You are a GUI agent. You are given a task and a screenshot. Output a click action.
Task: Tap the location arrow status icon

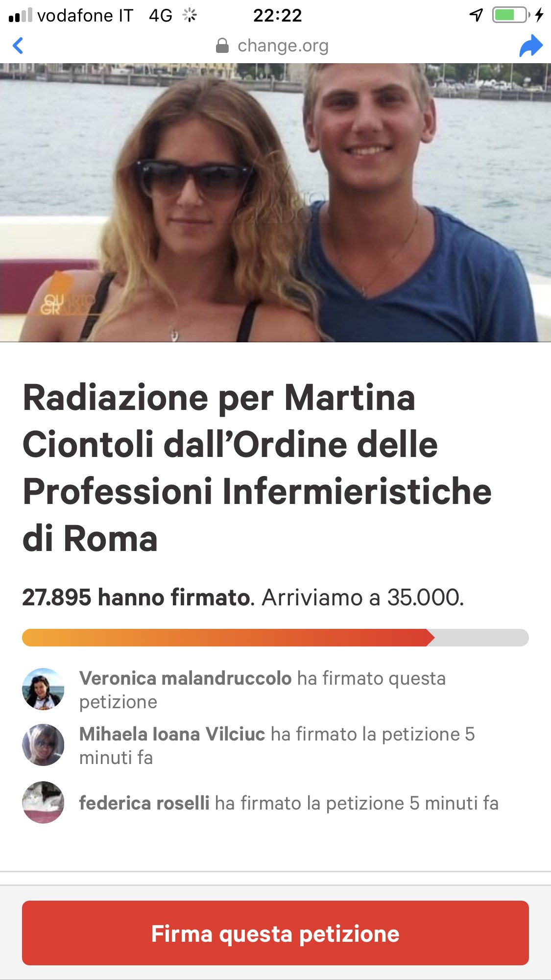coord(477,15)
